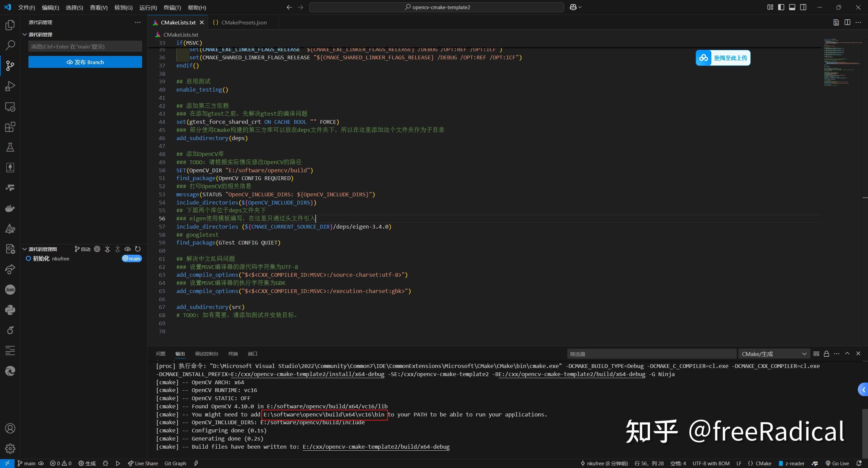This screenshot has height=468, width=868.
Task: Run the build via the status bar play icon
Action: tap(117, 463)
